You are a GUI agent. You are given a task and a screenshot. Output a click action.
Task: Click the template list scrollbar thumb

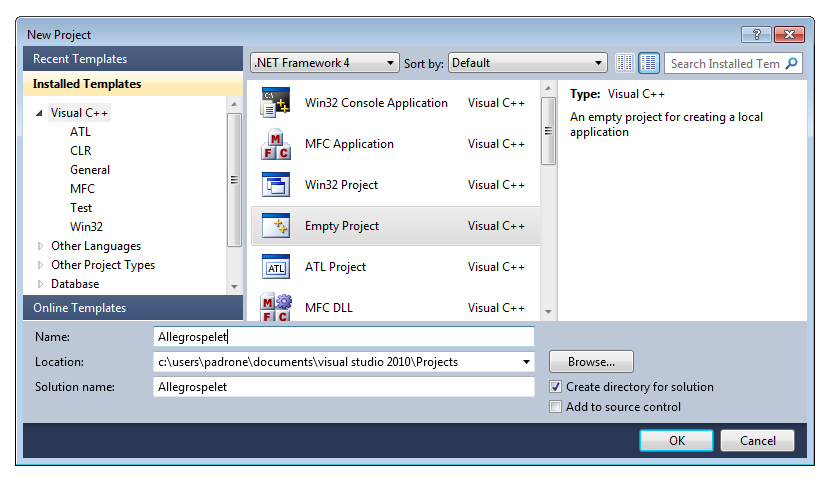[x=548, y=131]
